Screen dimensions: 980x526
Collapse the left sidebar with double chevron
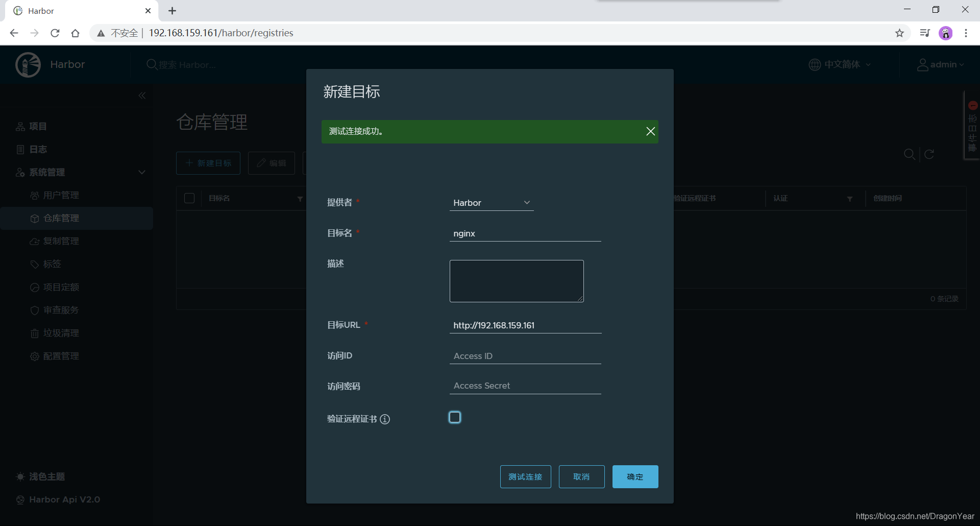tap(142, 95)
